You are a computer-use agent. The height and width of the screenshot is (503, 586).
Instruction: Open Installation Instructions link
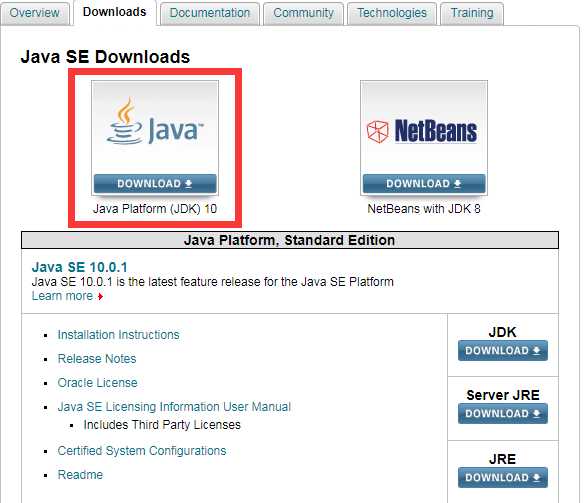tap(118, 335)
